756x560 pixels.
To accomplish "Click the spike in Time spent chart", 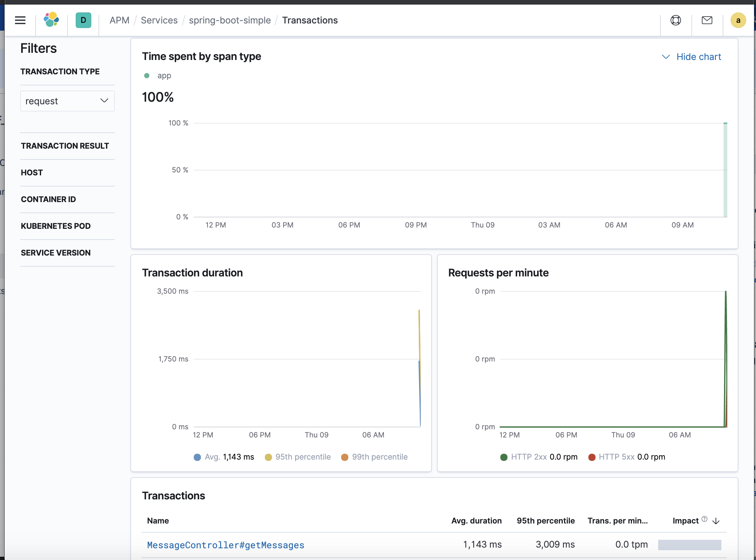I will pos(725,169).
